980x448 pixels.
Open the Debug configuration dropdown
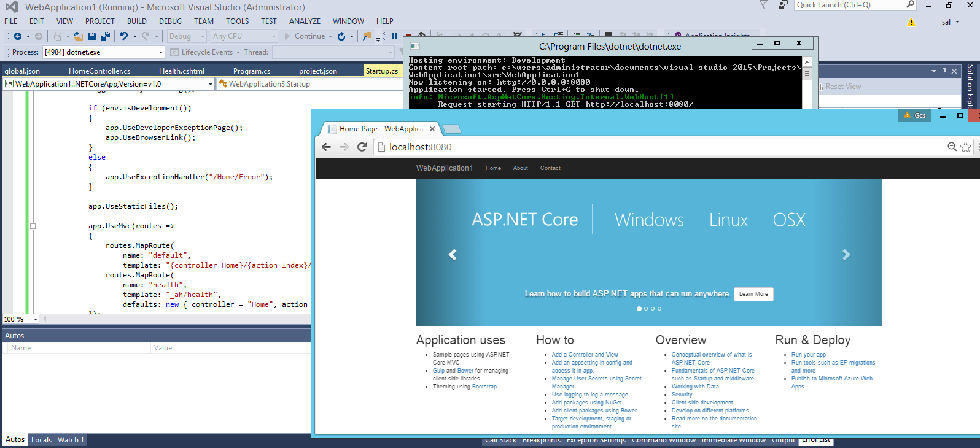click(187, 36)
